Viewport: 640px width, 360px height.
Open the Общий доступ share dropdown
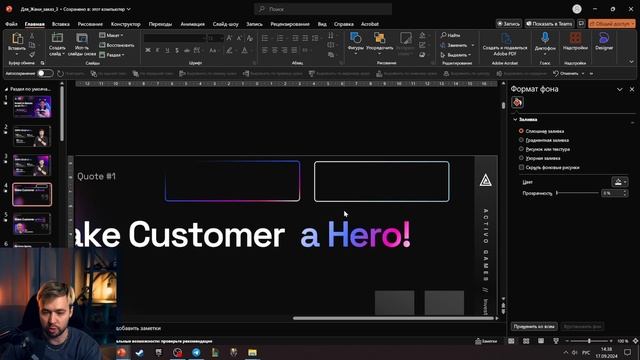pyautogui.click(x=611, y=24)
